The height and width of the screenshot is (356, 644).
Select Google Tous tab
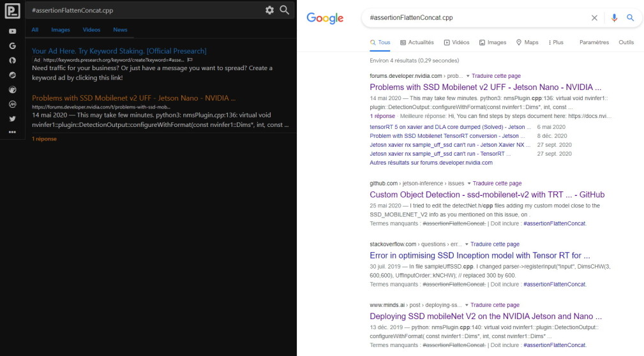coord(380,42)
